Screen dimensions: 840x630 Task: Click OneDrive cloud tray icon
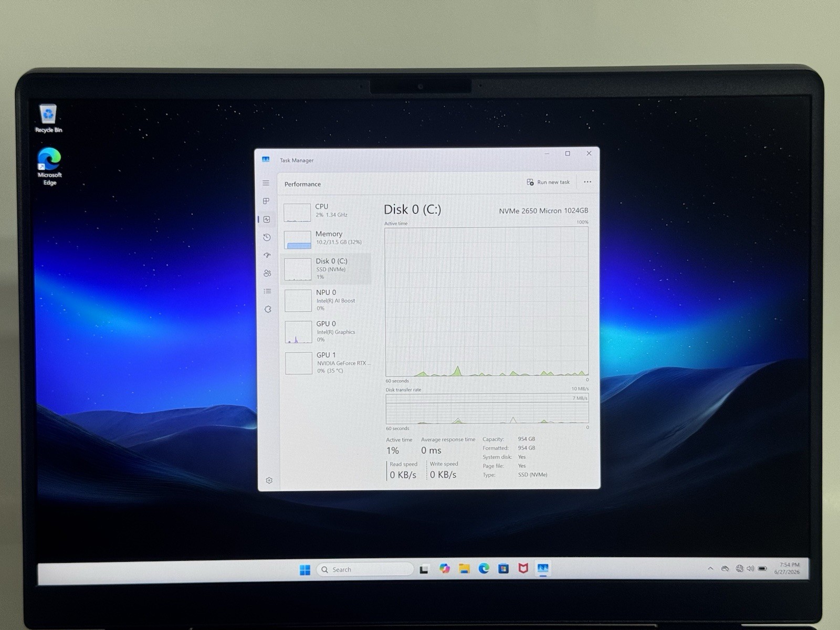pyautogui.click(x=725, y=569)
